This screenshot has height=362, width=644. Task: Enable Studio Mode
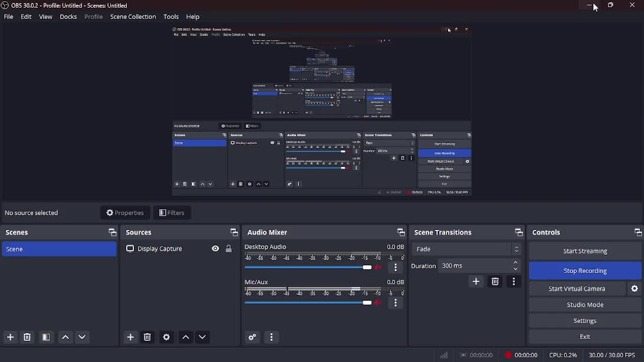click(585, 305)
